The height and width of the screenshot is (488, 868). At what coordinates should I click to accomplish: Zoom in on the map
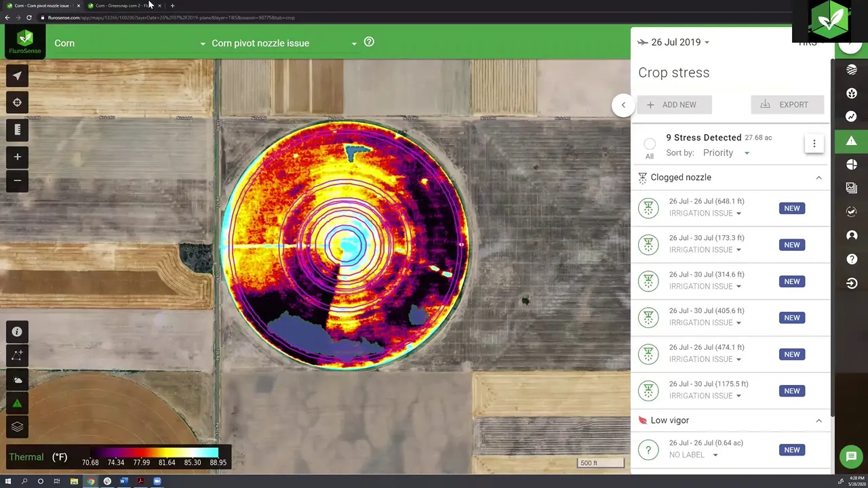coord(17,157)
